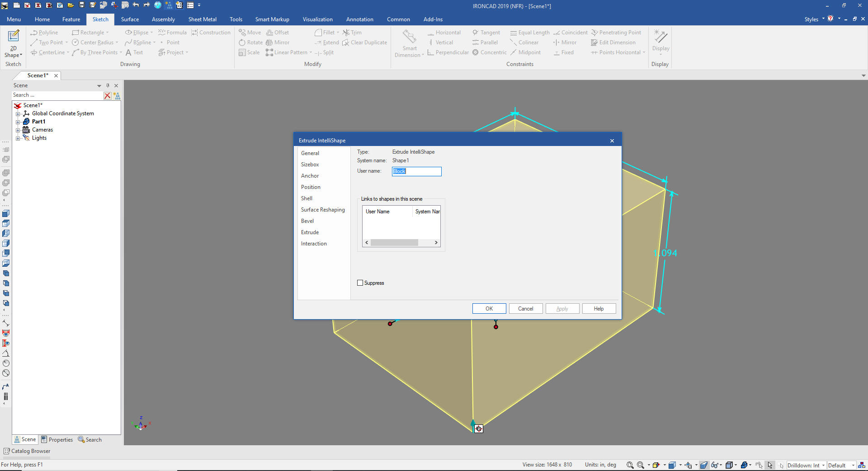The image size is (868, 471).
Task: Open the Smart Dimension tool
Action: pos(409,44)
